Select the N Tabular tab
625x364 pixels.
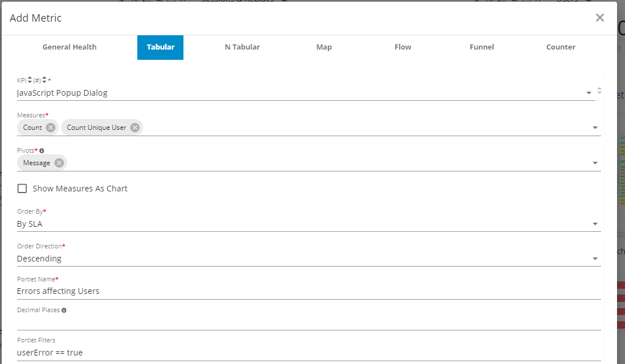point(242,47)
